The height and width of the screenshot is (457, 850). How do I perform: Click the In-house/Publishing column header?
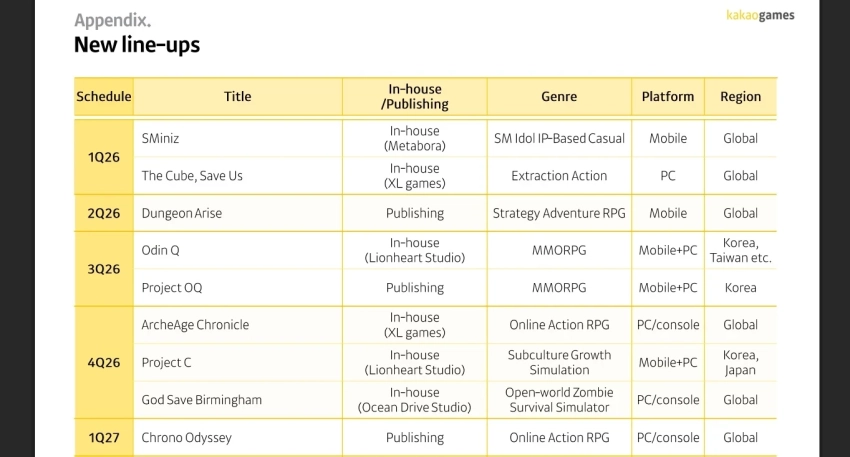[415, 97]
